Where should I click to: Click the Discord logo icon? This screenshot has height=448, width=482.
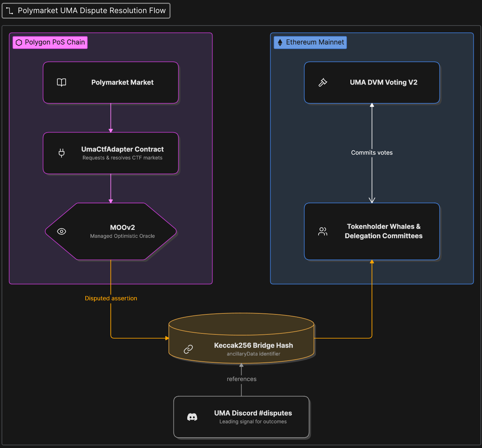[192, 417]
